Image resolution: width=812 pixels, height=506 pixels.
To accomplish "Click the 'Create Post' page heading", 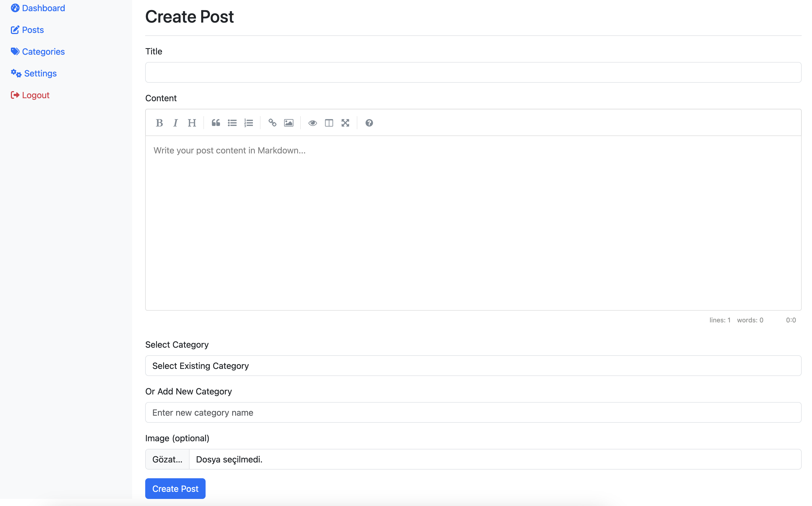I will pyautogui.click(x=189, y=16).
